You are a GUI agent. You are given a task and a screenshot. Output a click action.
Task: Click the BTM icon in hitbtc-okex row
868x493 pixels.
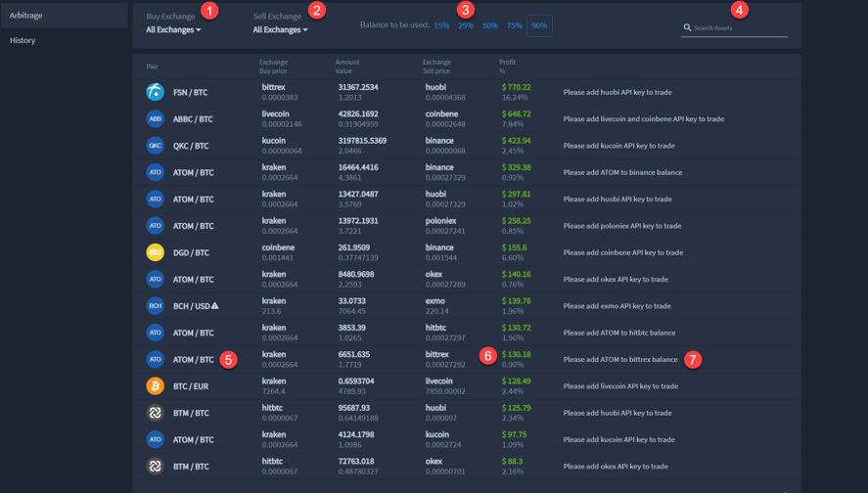(x=155, y=466)
